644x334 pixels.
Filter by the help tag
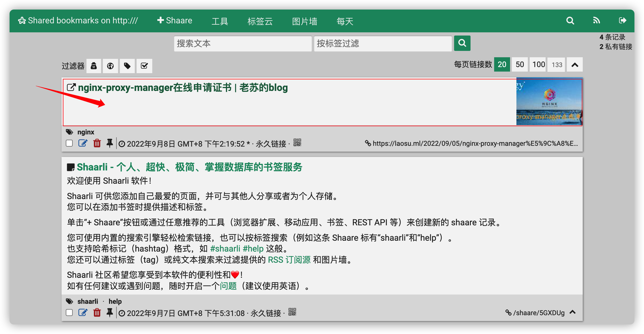[115, 301]
